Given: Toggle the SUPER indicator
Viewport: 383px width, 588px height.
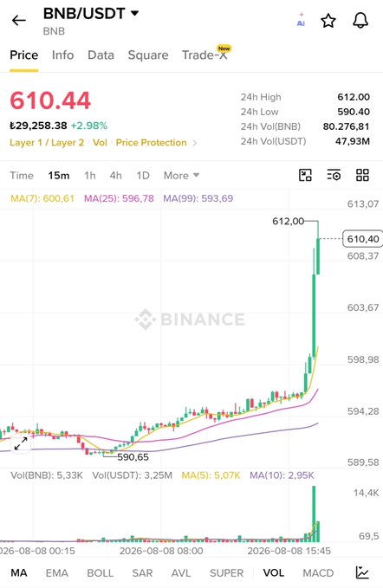Looking at the screenshot, I should [226, 573].
